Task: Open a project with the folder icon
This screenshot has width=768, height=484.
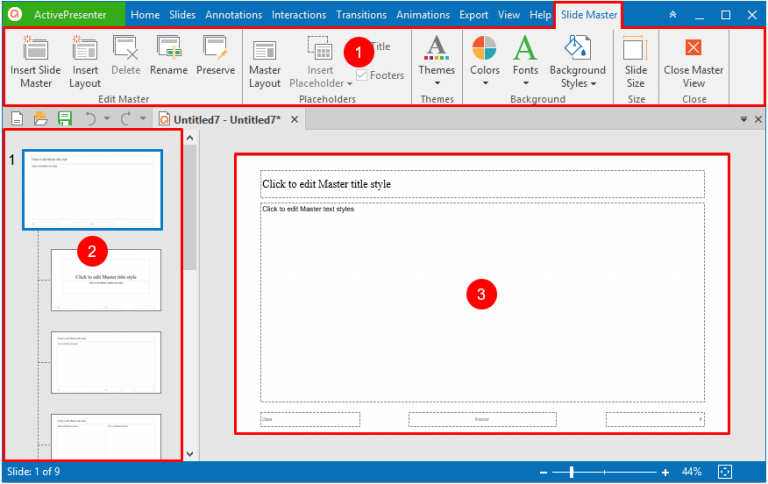Action: tap(41, 119)
